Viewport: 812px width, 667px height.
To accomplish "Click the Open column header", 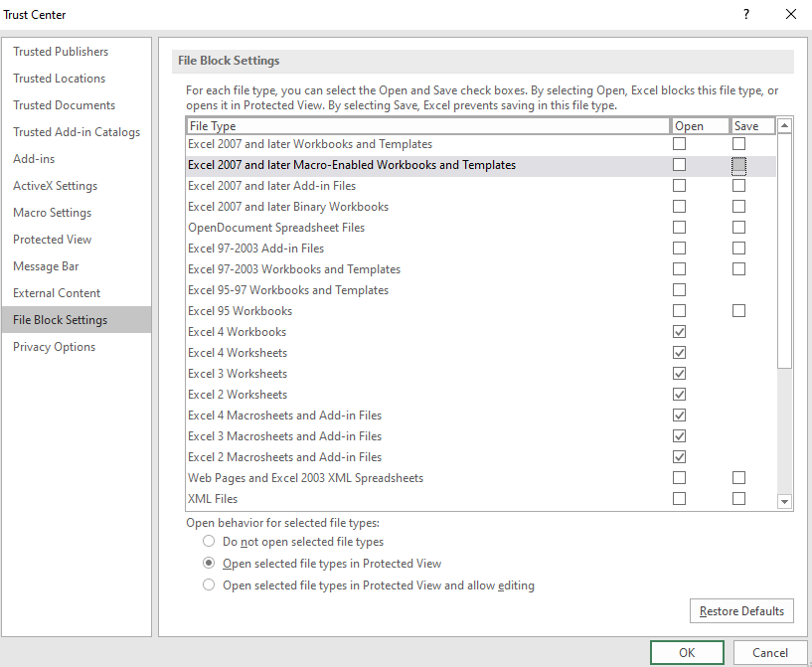I will 700,126.
